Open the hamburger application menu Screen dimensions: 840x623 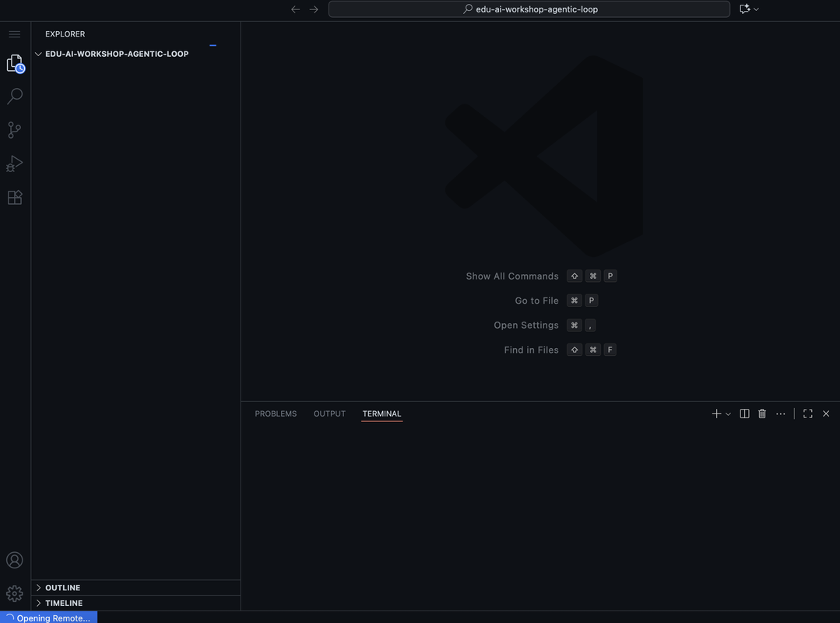point(15,34)
